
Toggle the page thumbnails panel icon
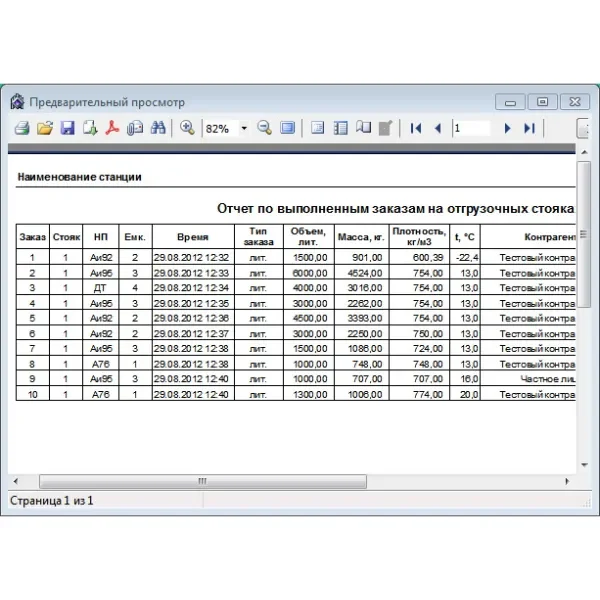(x=340, y=128)
